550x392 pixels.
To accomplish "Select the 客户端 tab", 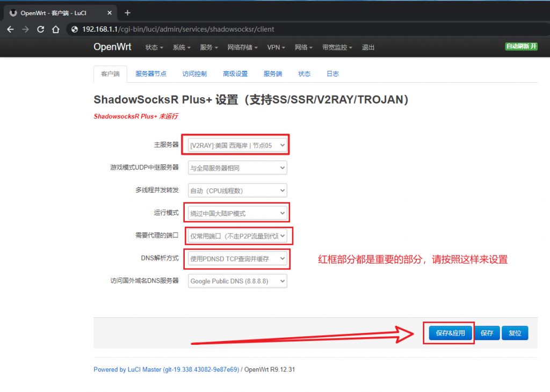I will pyautogui.click(x=110, y=74).
